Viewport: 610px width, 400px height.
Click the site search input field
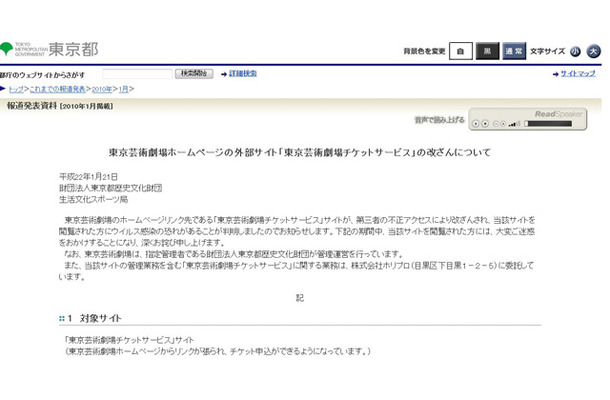coord(137,74)
